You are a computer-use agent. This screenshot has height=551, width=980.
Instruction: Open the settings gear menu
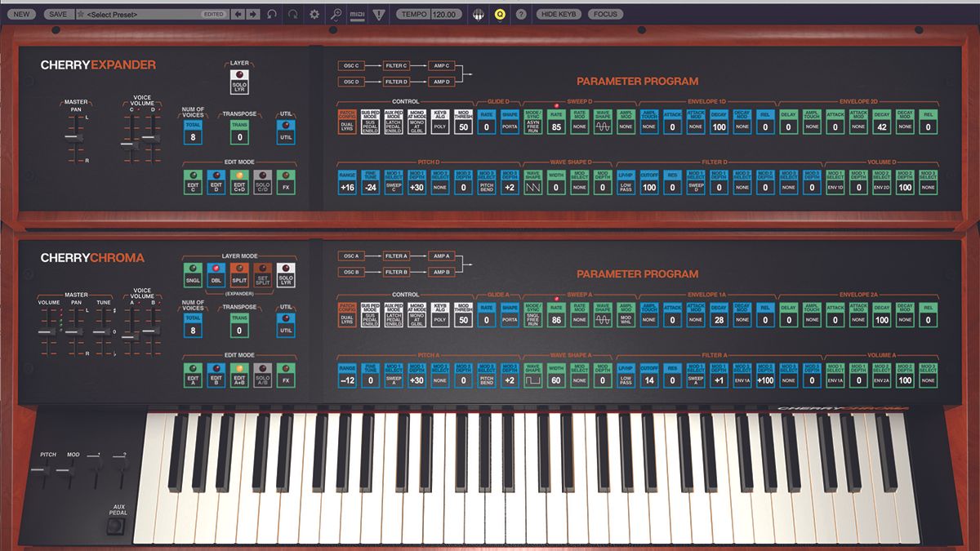[x=314, y=13]
